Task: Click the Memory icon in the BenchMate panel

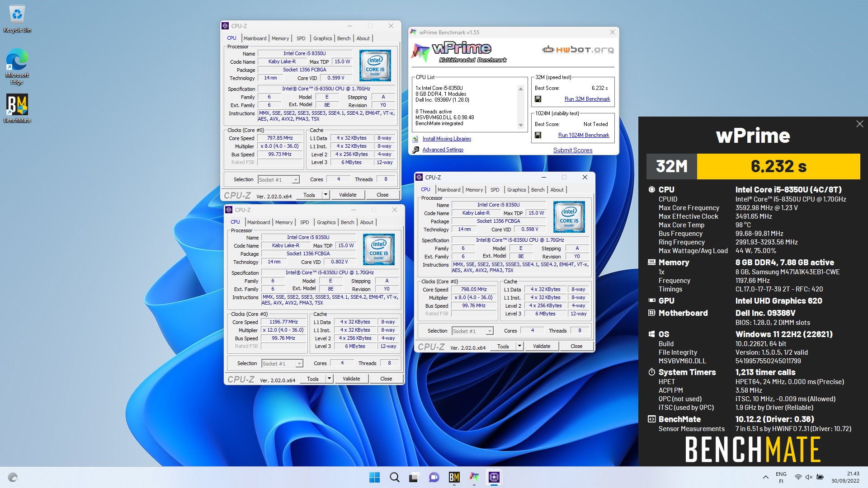Action: click(x=651, y=262)
